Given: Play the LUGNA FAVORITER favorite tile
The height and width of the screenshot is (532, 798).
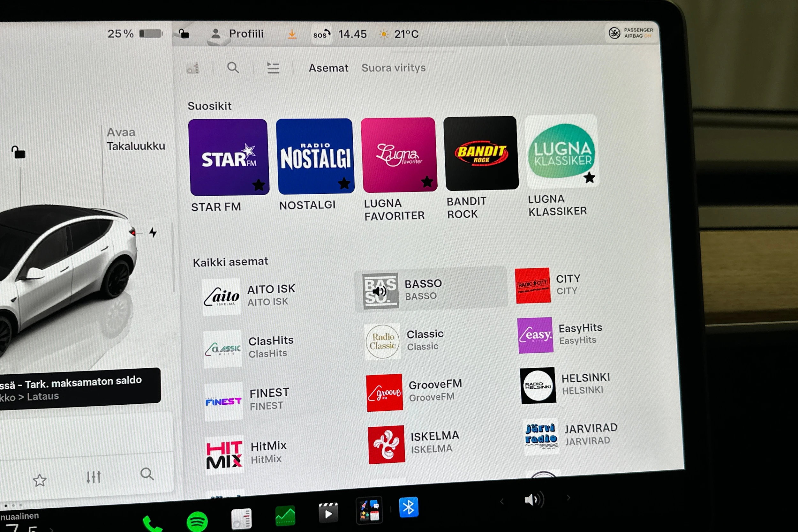Looking at the screenshot, I should (x=399, y=155).
